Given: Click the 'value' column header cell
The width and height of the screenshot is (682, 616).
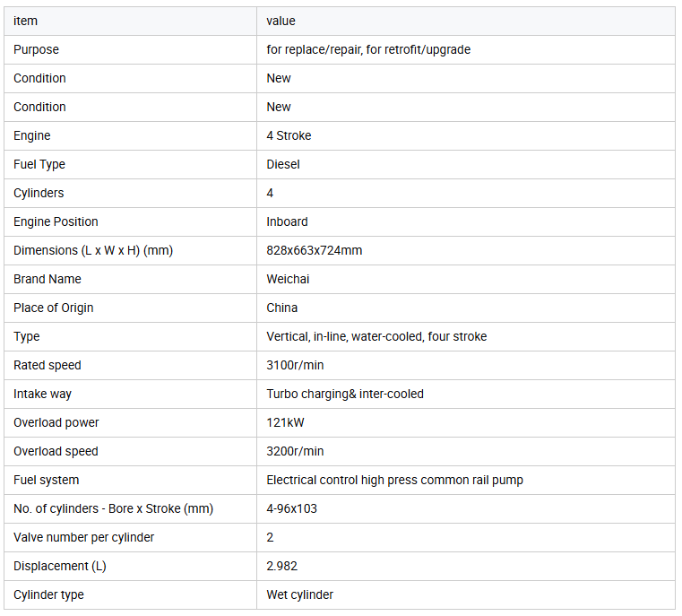Looking at the screenshot, I should pyautogui.click(x=281, y=21).
